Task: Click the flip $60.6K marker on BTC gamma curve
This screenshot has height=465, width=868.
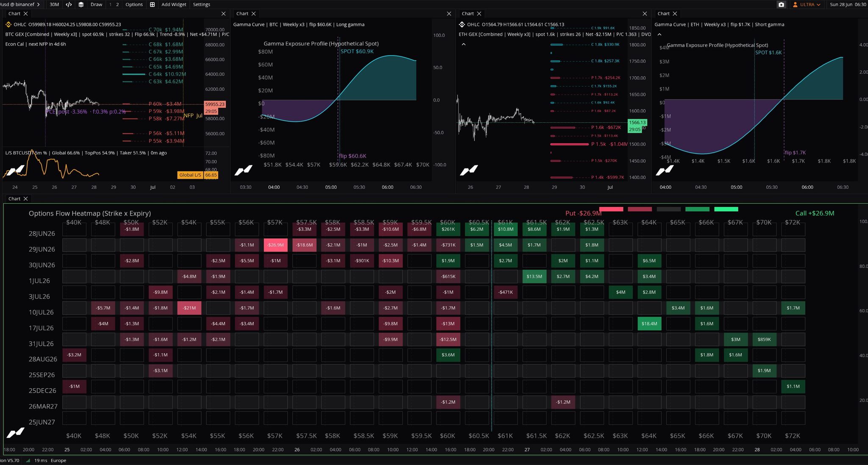Action: tap(353, 156)
